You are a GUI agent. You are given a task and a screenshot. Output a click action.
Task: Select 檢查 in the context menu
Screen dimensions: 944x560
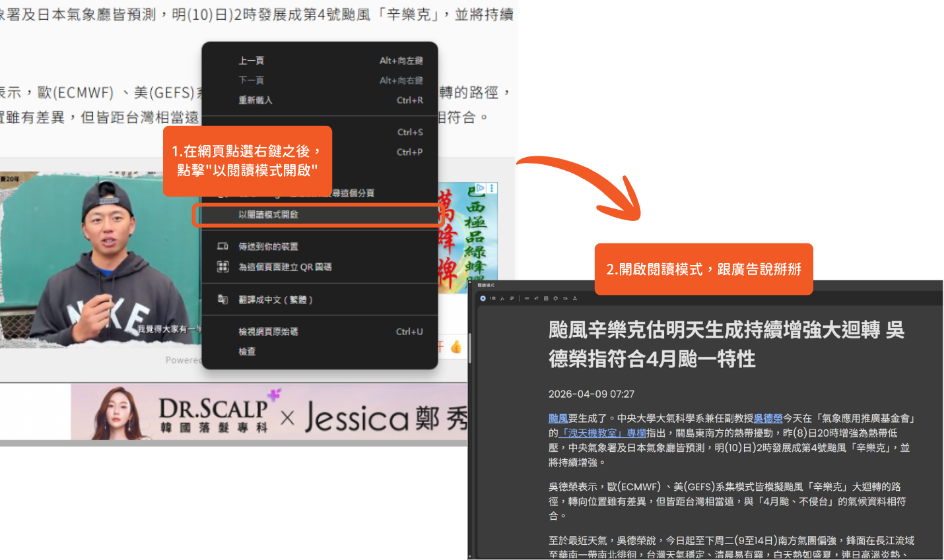320,352
